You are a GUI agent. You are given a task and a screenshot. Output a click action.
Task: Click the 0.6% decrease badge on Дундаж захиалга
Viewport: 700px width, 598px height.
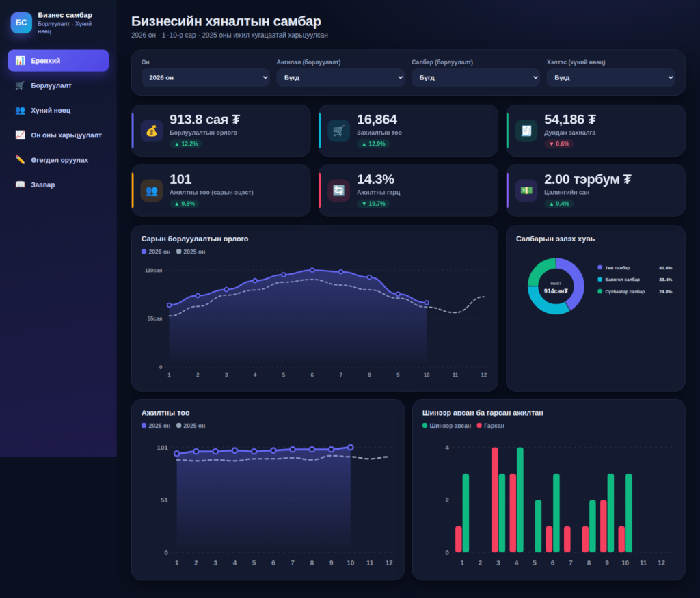pos(559,144)
